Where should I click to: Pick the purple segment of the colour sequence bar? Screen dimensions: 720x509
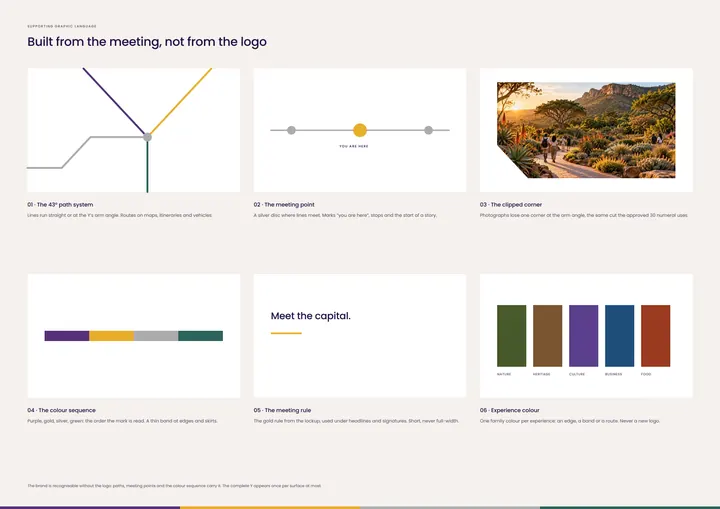[x=67, y=336]
